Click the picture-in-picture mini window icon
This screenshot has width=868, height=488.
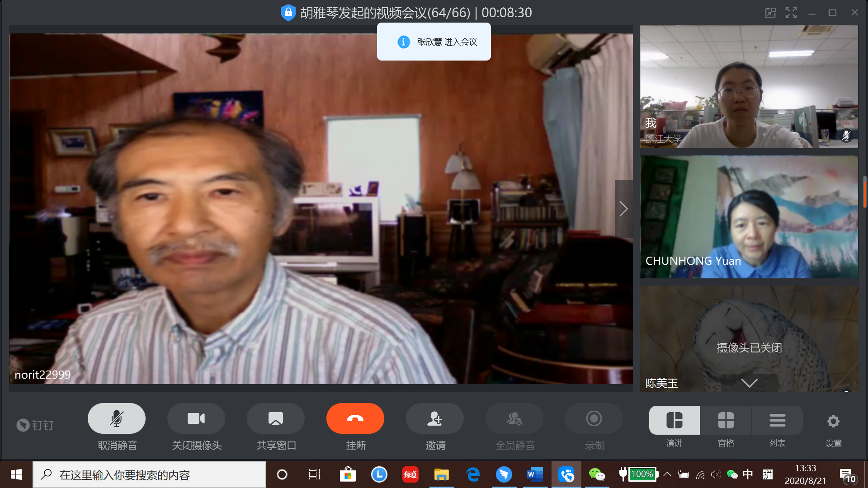(770, 13)
